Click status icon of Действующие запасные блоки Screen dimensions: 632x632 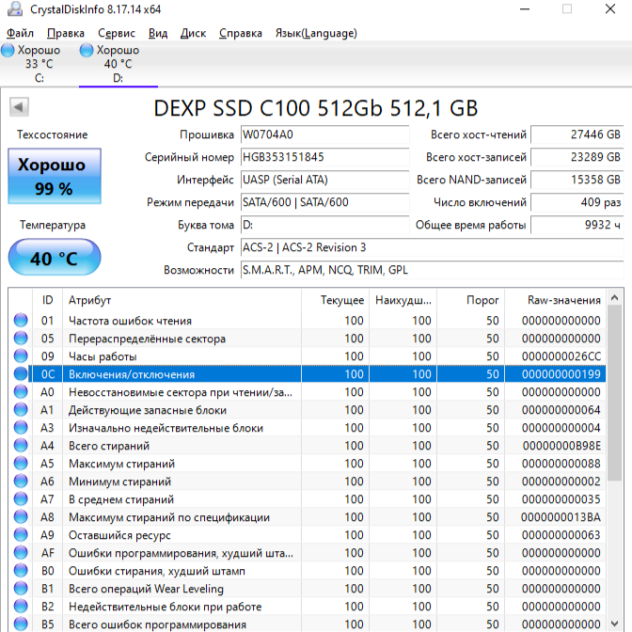[x=21, y=410]
